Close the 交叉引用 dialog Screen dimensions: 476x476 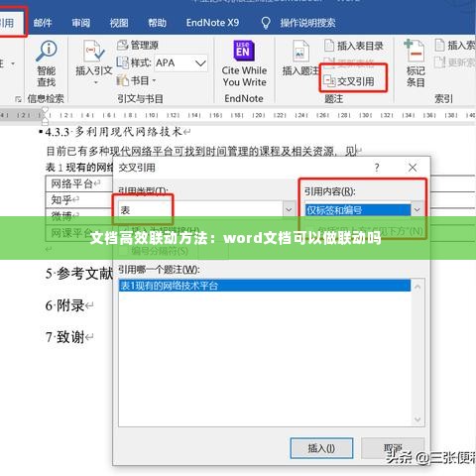pyautogui.click(x=413, y=168)
